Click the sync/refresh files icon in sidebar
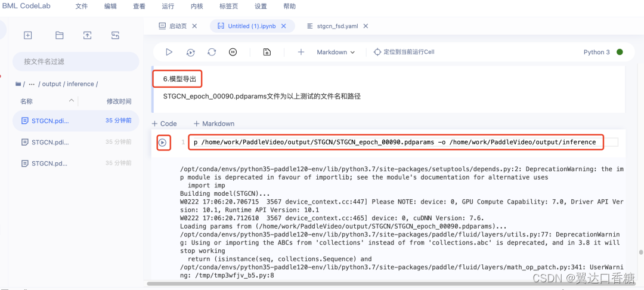Screen dimensions: 644x290 (x=116, y=35)
